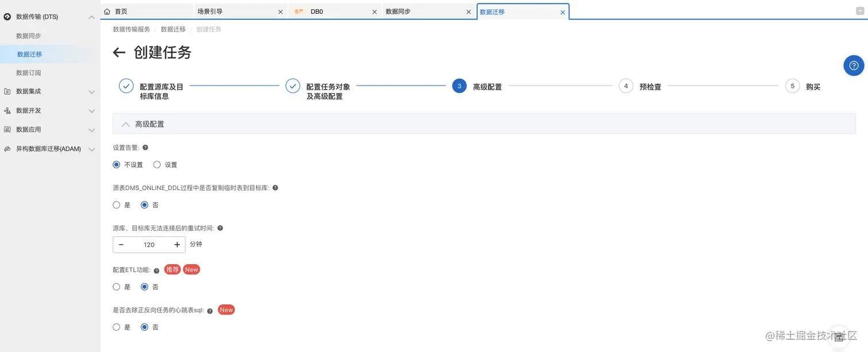Click the New badge next to 推荐
Viewport: 868px width, 352px height.
point(191,269)
